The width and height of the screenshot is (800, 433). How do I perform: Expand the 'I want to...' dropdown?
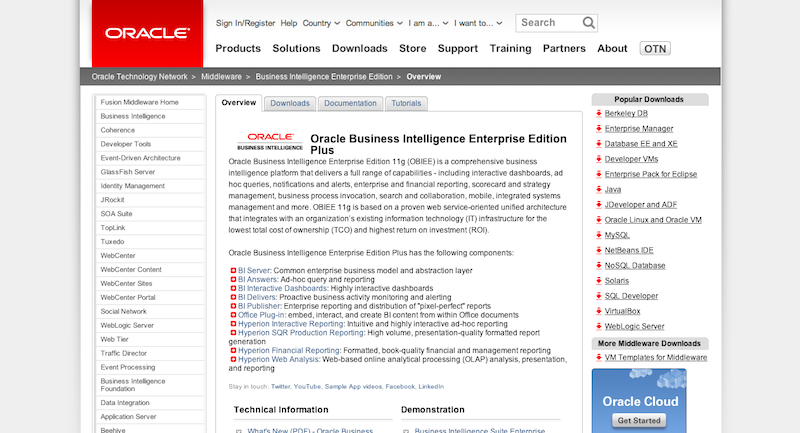(478, 23)
